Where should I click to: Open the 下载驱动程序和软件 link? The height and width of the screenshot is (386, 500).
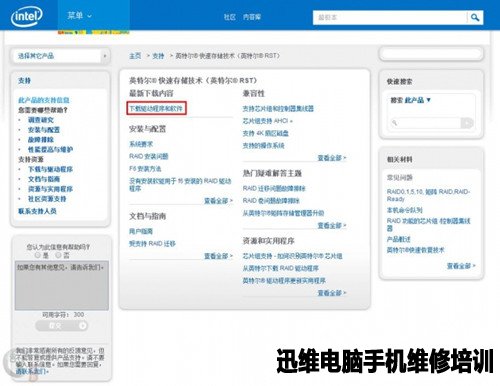point(156,109)
